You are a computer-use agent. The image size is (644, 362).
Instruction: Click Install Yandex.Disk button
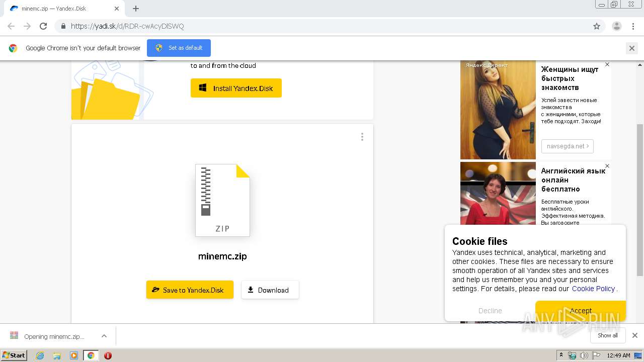[x=236, y=88]
